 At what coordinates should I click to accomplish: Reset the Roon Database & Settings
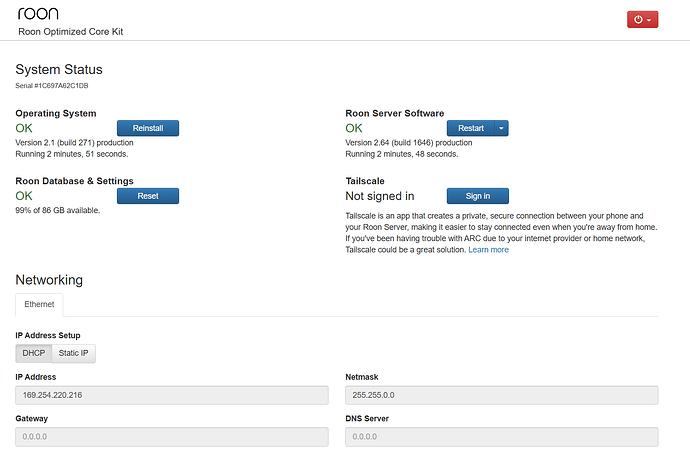[x=148, y=196]
